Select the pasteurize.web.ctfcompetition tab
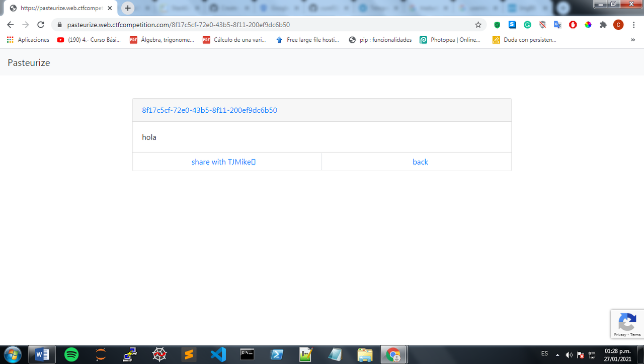Screen dimensions: 644x364 [x=60, y=8]
